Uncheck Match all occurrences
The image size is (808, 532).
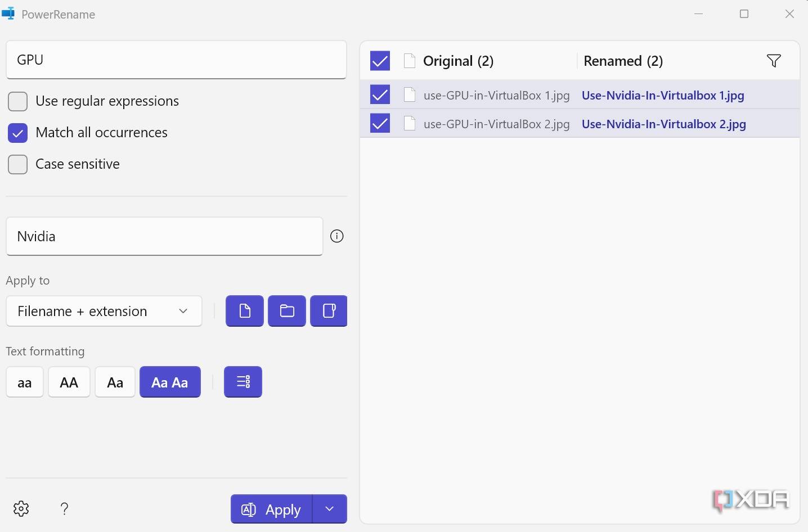click(x=18, y=133)
